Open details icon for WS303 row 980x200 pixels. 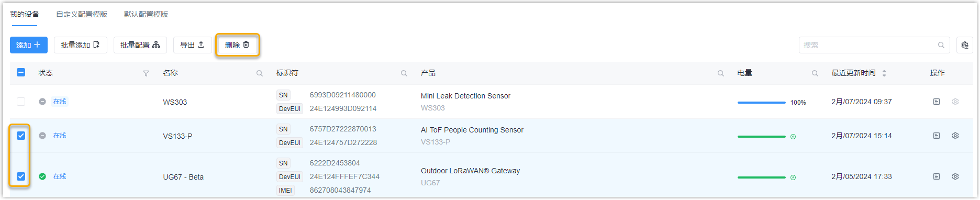(x=937, y=102)
